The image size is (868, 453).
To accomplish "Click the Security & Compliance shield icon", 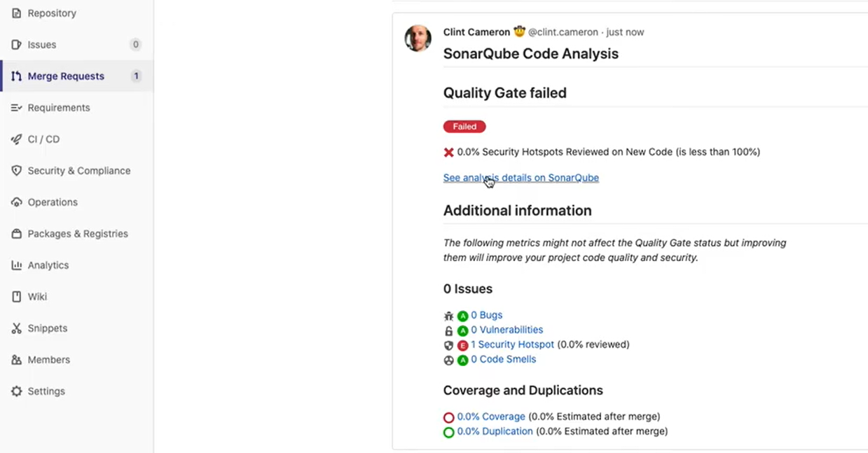I will pyautogui.click(x=17, y=171).
